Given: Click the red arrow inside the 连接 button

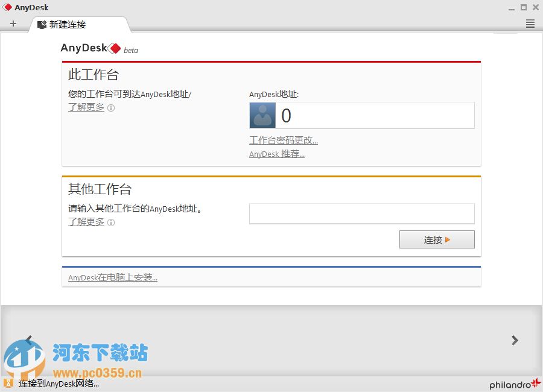Looking at the screenshot, I should click(x=448, y=239).
